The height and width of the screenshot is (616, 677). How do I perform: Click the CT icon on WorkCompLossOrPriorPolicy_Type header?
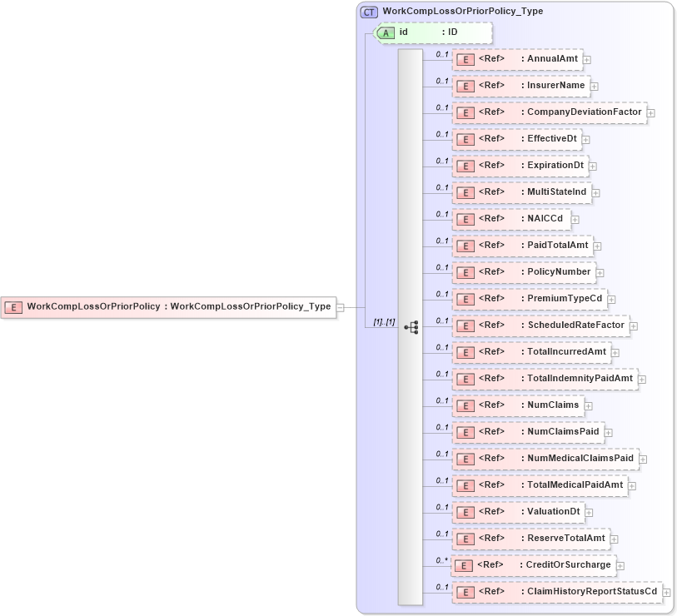click(x=368, y=11)
